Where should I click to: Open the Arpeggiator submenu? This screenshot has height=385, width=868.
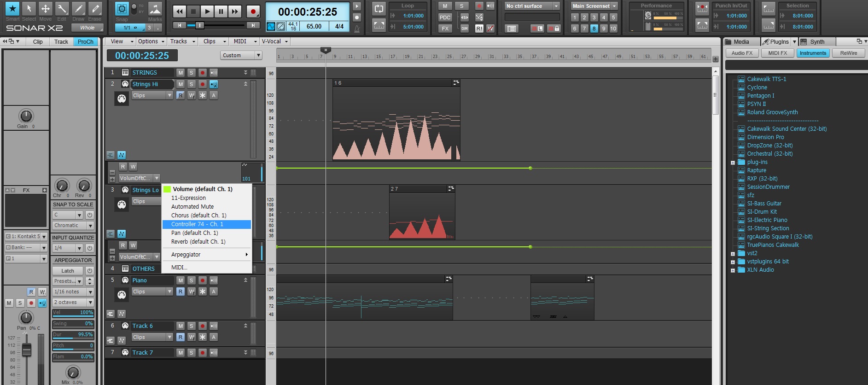(206, 255)
